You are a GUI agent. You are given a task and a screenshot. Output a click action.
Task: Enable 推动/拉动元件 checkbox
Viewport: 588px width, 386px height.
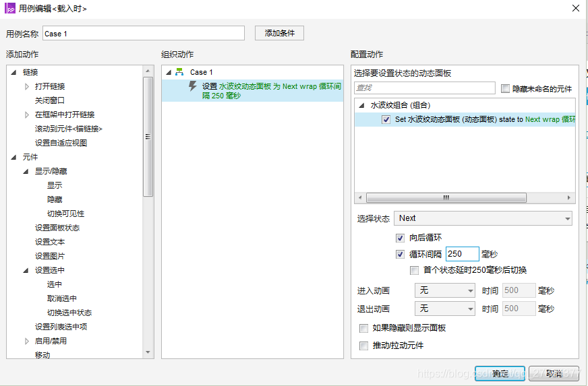pos(363,346)
